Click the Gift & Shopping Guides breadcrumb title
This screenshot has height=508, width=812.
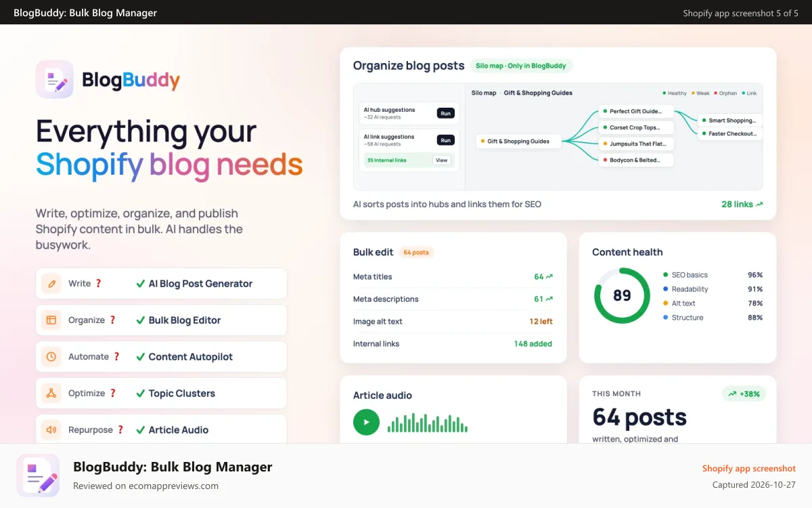point(539,93)
